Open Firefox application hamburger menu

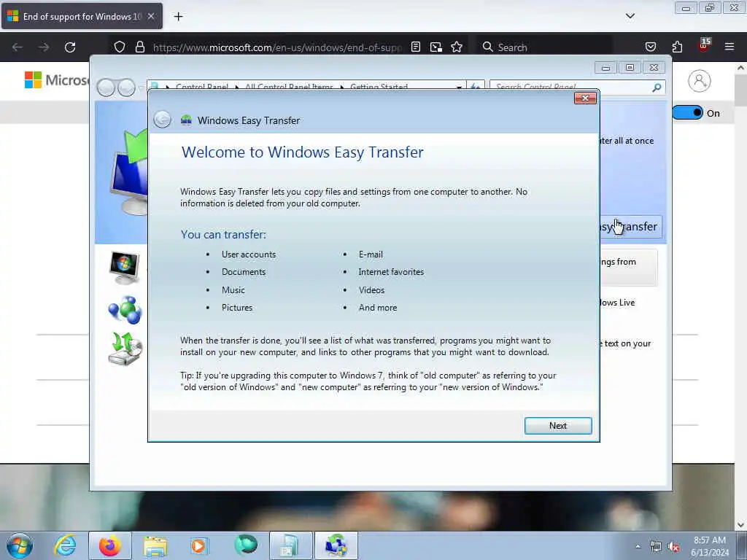729,47
